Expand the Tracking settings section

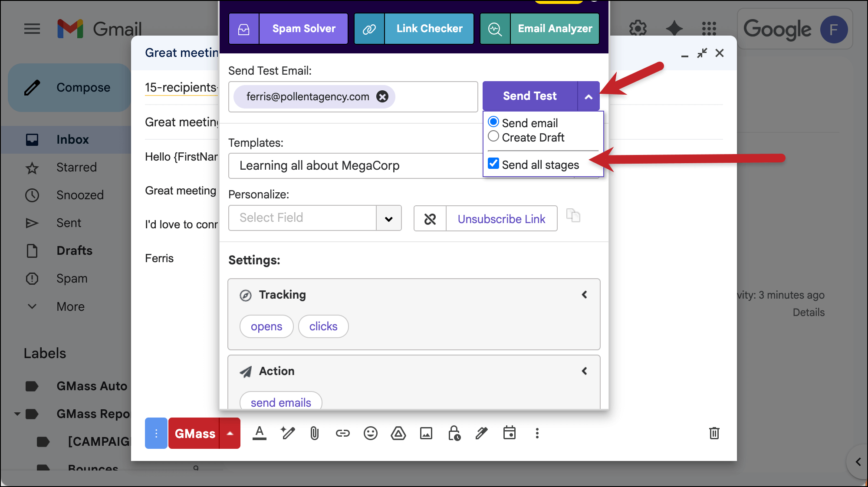(x=584, y=295)
